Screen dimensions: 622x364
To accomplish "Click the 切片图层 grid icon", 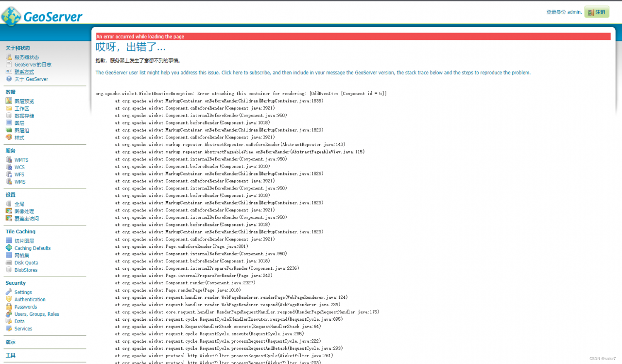I will 9,241.
